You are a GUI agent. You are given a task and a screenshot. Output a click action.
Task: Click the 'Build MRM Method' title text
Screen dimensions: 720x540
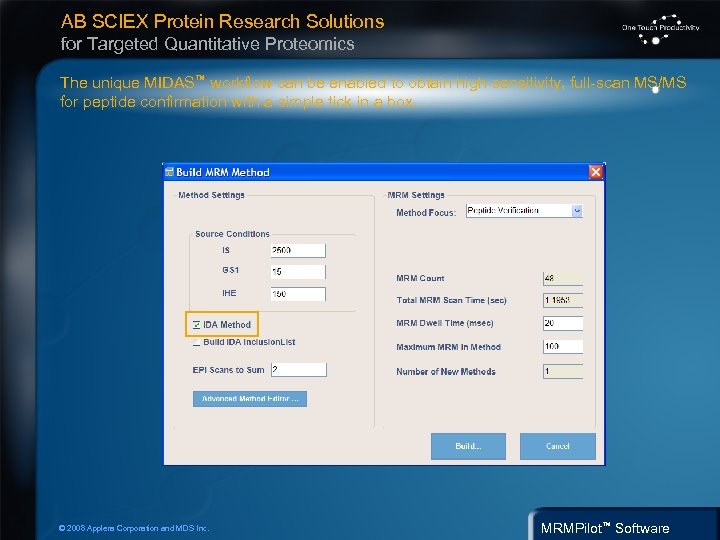[223, 172]
